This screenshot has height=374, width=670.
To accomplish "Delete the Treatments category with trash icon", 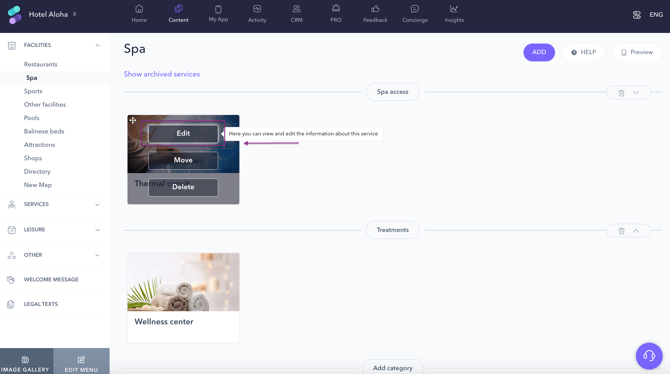I will tap(621, 231).
